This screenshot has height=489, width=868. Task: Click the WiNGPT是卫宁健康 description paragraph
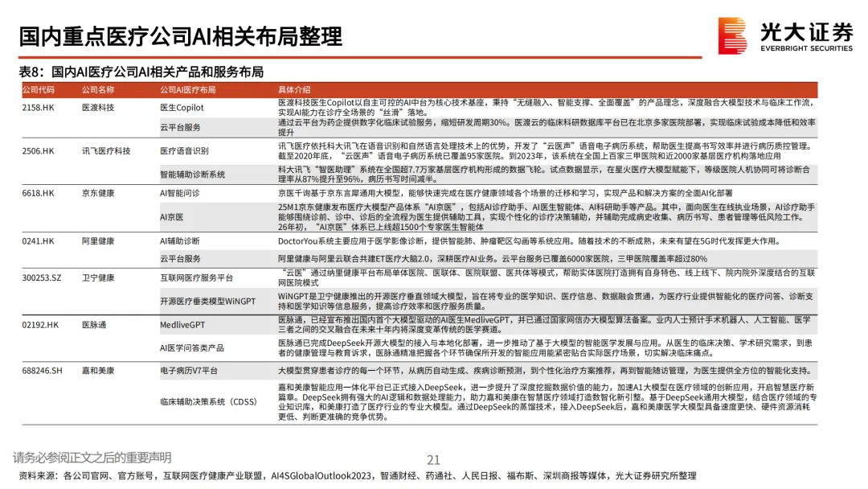point(546,302)
